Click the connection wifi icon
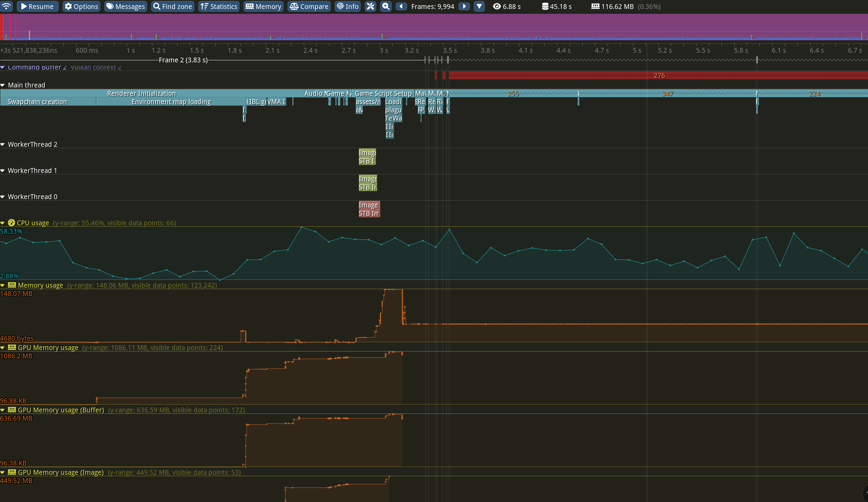The height and width of the screenshot is (502, 868). click(x=7, y=6)
